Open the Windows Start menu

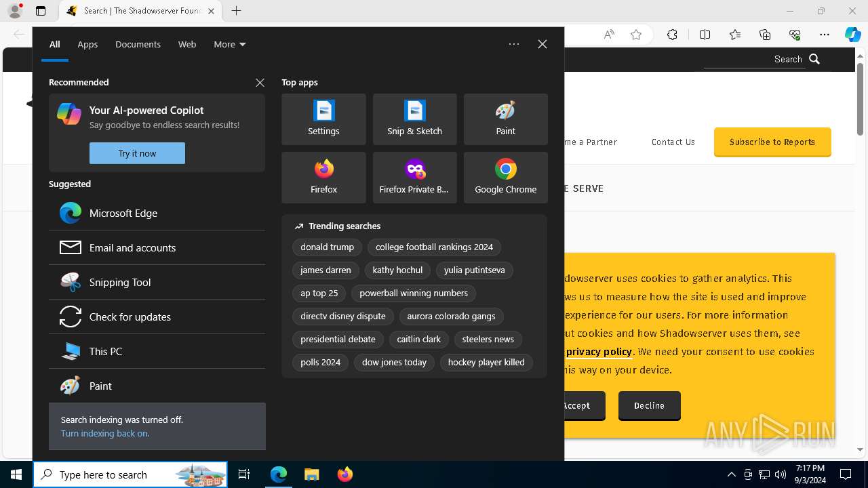[16, 474]
